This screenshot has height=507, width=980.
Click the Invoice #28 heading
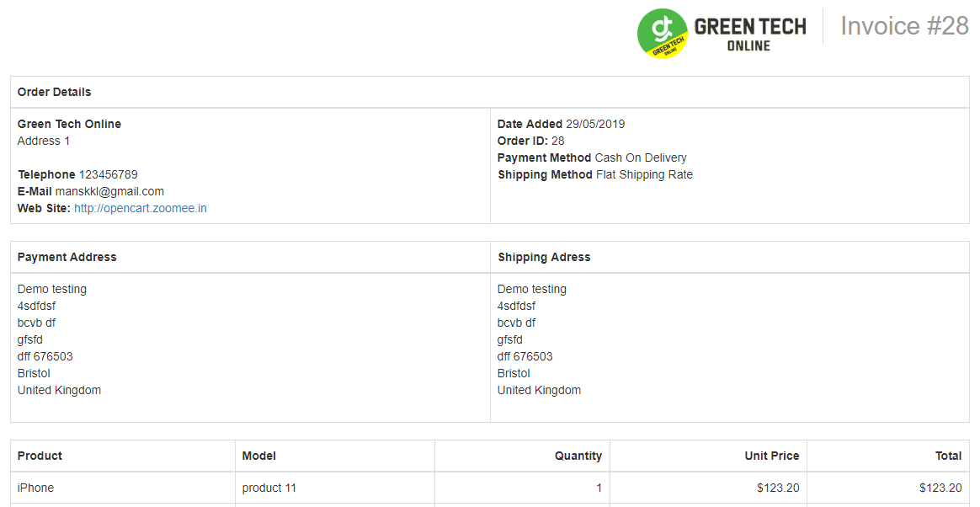[x=904, y=26]
